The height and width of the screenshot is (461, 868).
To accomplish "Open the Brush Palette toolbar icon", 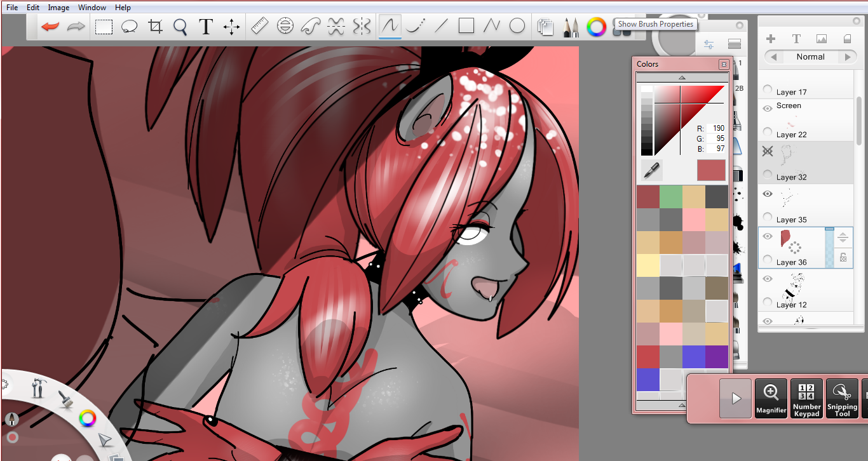I will pos(571,27).
